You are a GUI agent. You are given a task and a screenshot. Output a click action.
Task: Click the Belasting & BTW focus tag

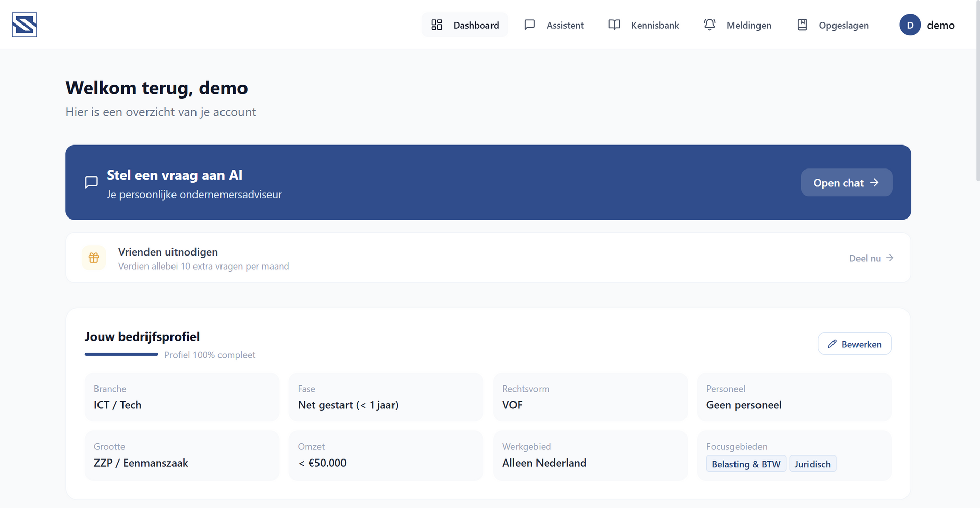[746, 464]
